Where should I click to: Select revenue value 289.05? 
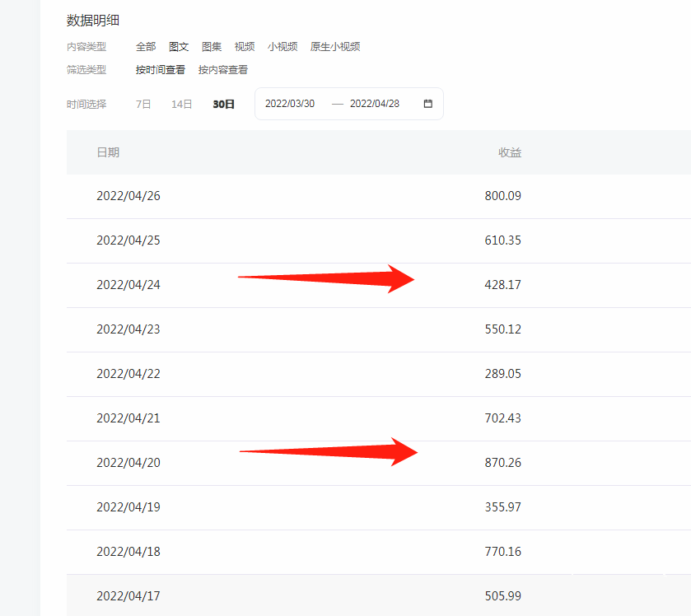pyautogui.click(x=503, y=374)
